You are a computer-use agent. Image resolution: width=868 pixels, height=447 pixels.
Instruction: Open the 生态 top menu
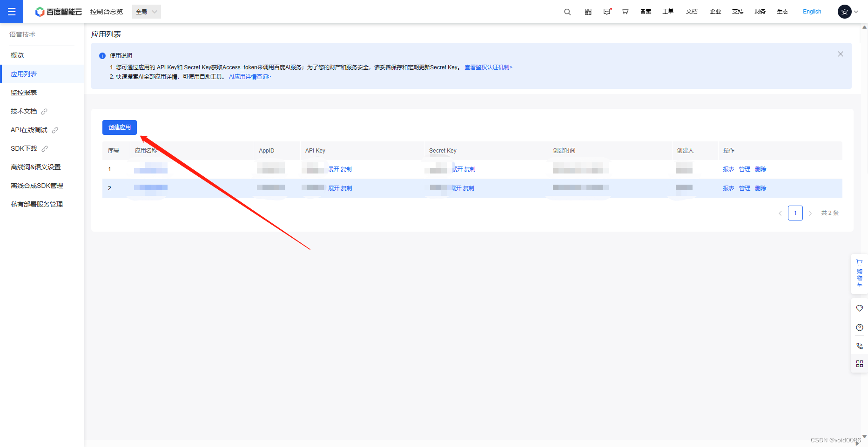[782, 12]
